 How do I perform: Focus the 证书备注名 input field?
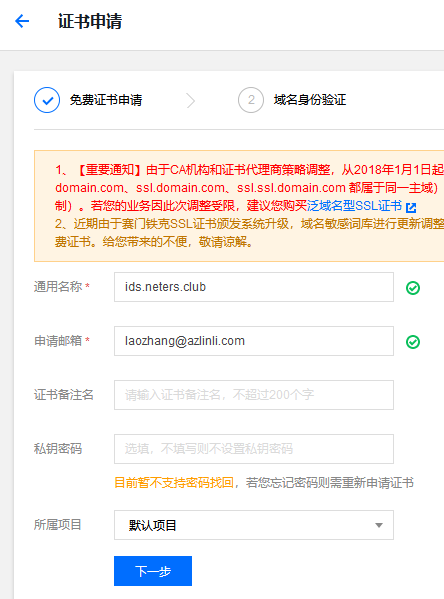254,395
